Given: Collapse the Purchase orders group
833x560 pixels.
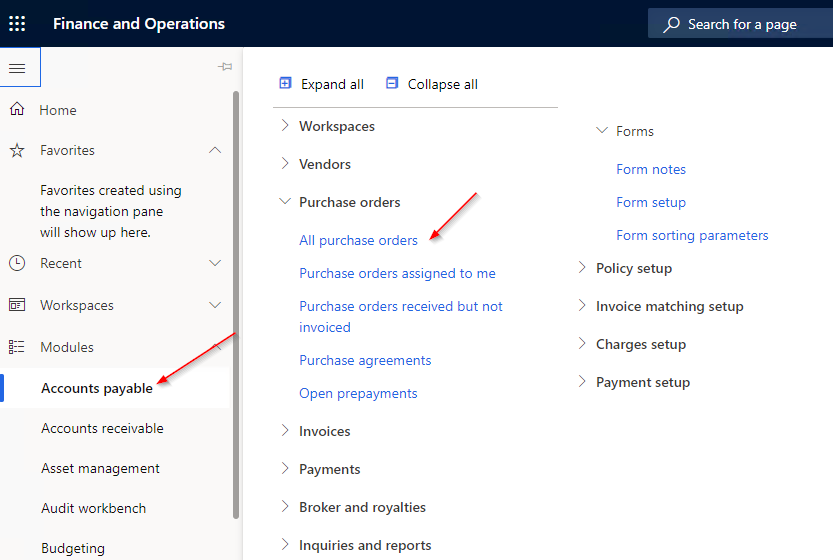Looking at the screenshot, I should (285, 201).
